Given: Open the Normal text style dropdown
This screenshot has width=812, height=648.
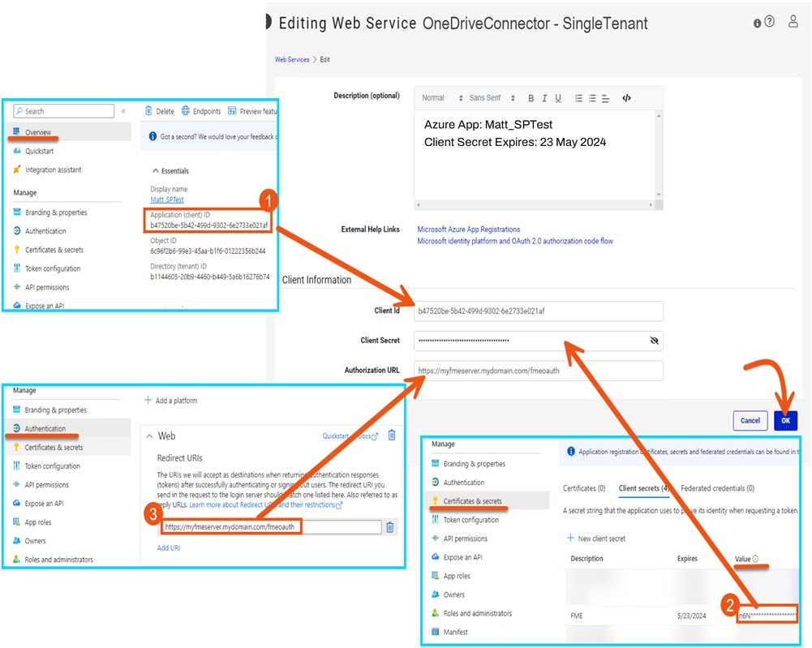Looking at the screenshot, I should click(442, 98).
